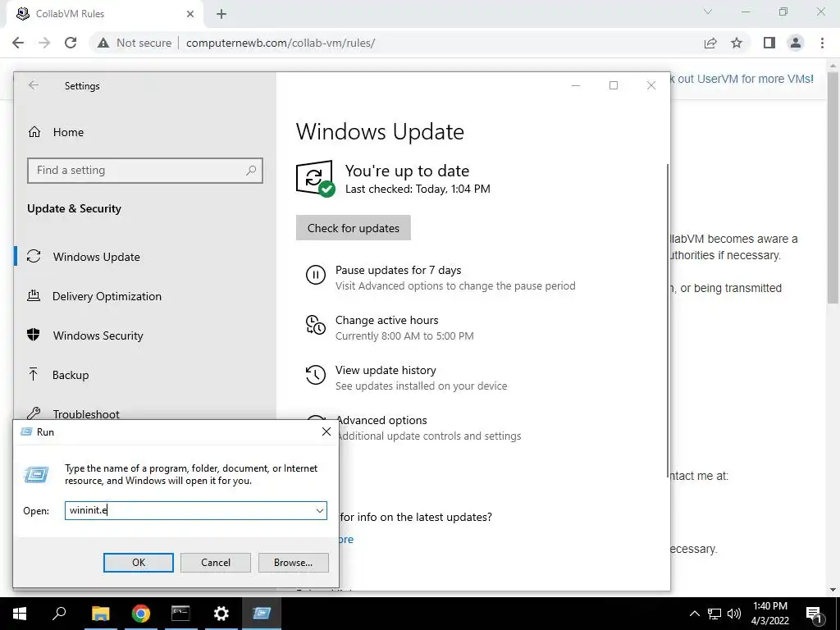The width and height of the screenshot is (840, 630).
Task: Click the Chrome forward arrow
Action: click(44, 43)
